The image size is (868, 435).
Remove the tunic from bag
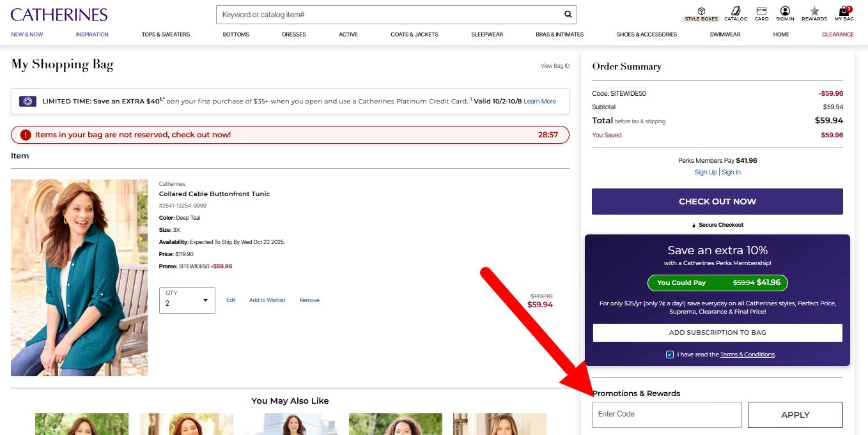pyautogui.click(x=309, y=300)
